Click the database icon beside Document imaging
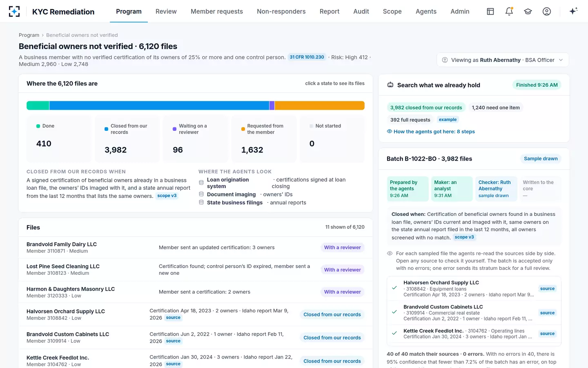 (x=201, y=194)
